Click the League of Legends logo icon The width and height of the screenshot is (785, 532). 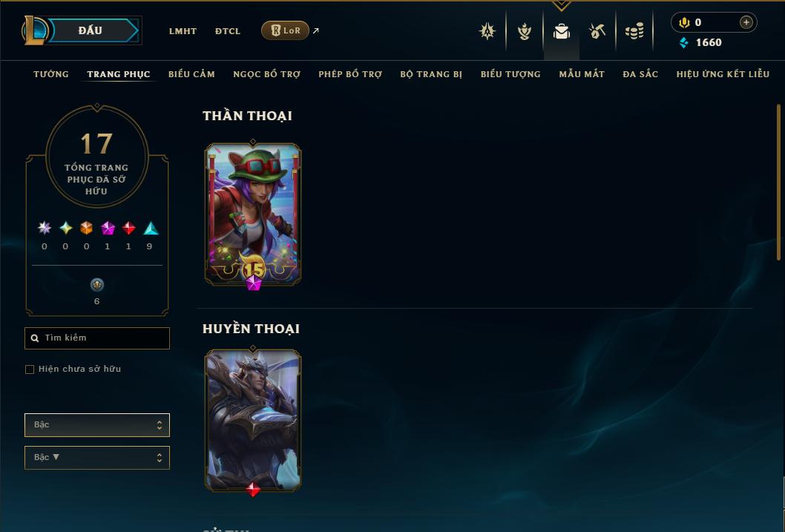coord(35,30)
